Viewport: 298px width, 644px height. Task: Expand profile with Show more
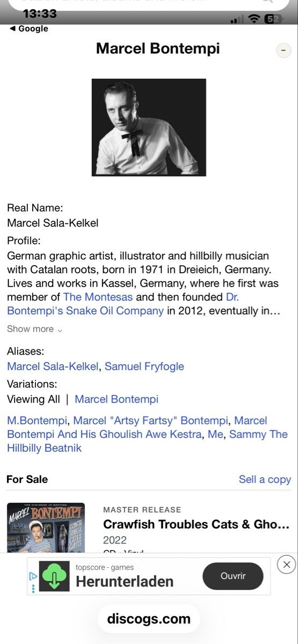pyautogui.click(x=35, y=329)
